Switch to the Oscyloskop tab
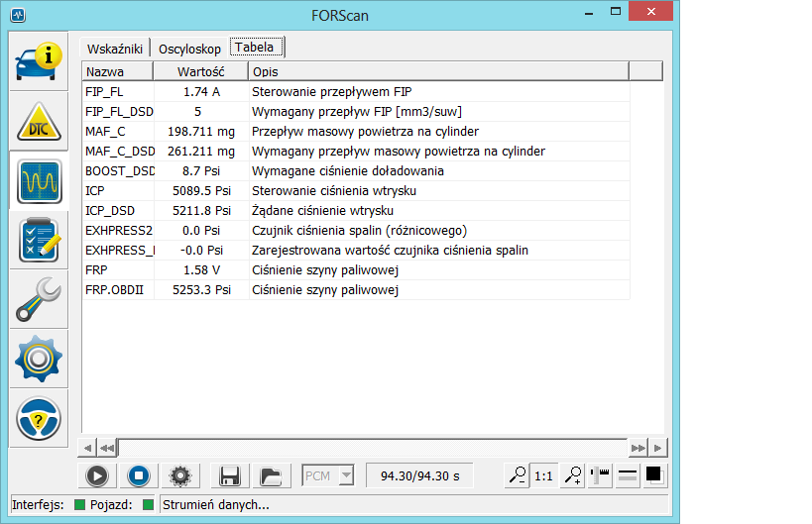 (x=189, y=49)
